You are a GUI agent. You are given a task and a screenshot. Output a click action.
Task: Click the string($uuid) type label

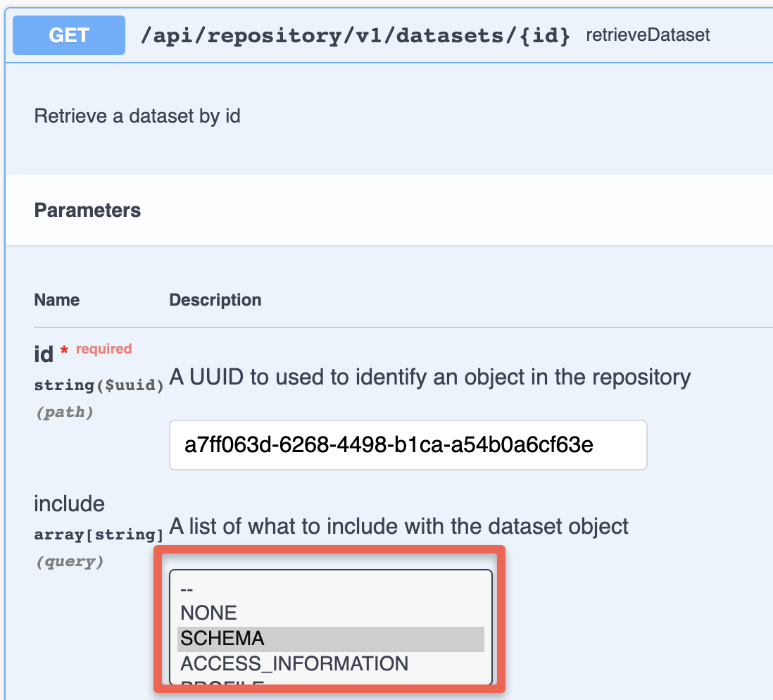pos(99,385)
